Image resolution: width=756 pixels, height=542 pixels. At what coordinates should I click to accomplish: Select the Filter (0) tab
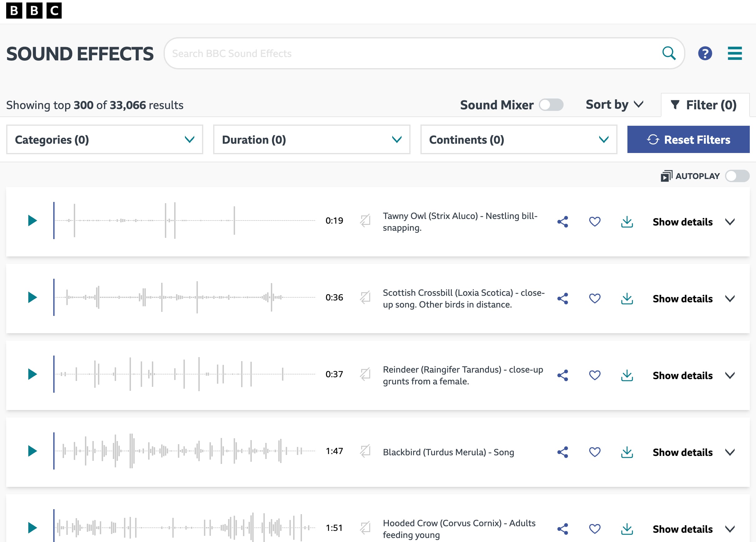pyautogui.click(x=705, y=105)
